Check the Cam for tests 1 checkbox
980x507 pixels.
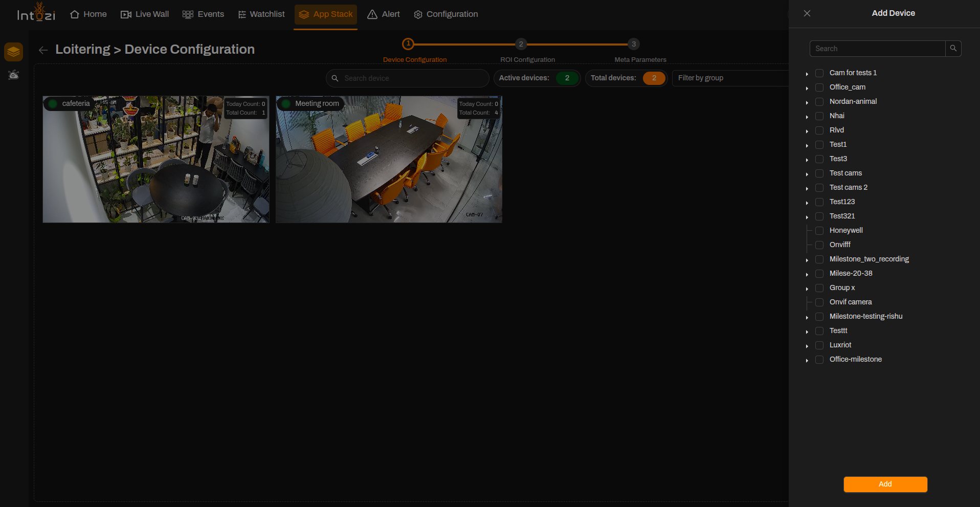[x=819, y=73]
